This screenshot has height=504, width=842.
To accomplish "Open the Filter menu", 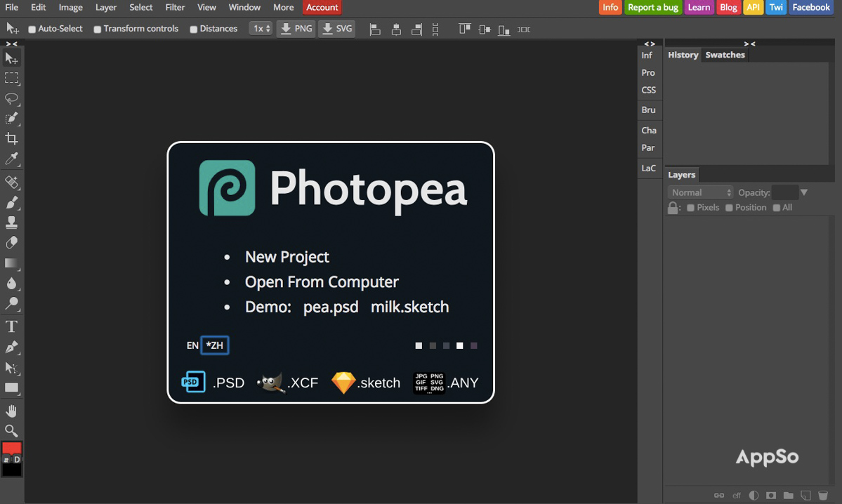I will [175, 7].
